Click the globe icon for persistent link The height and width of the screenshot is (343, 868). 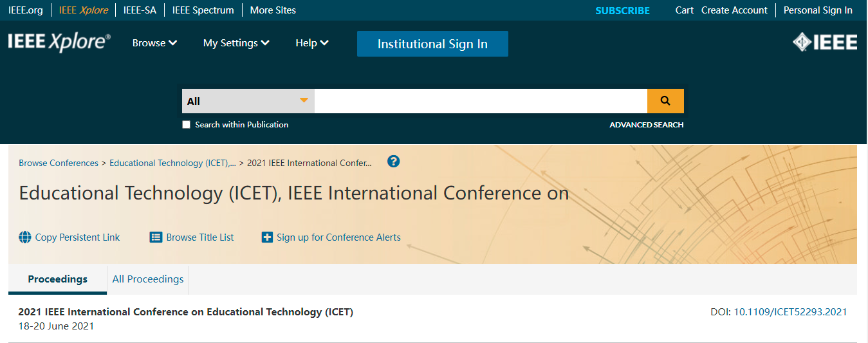pos(25,237)
